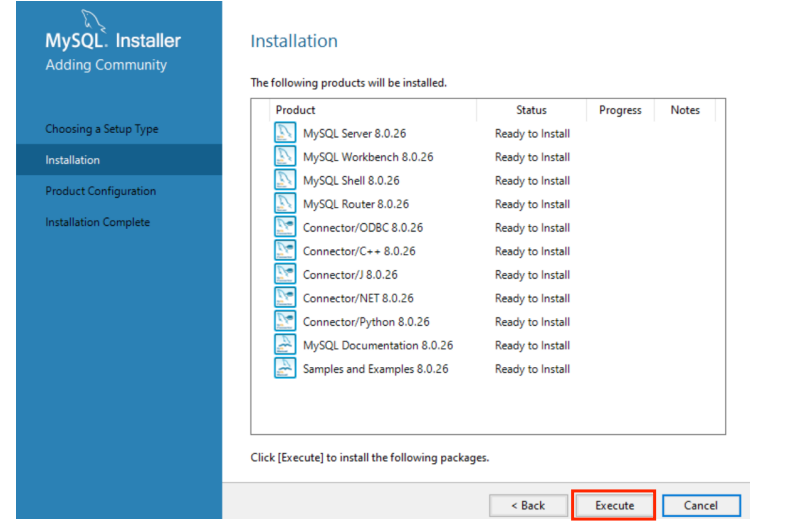The height and width of the screenshot is (525, 805).
Task: Click Ready to Install status for MySQL Shell
Action: (x=532, y=181)
